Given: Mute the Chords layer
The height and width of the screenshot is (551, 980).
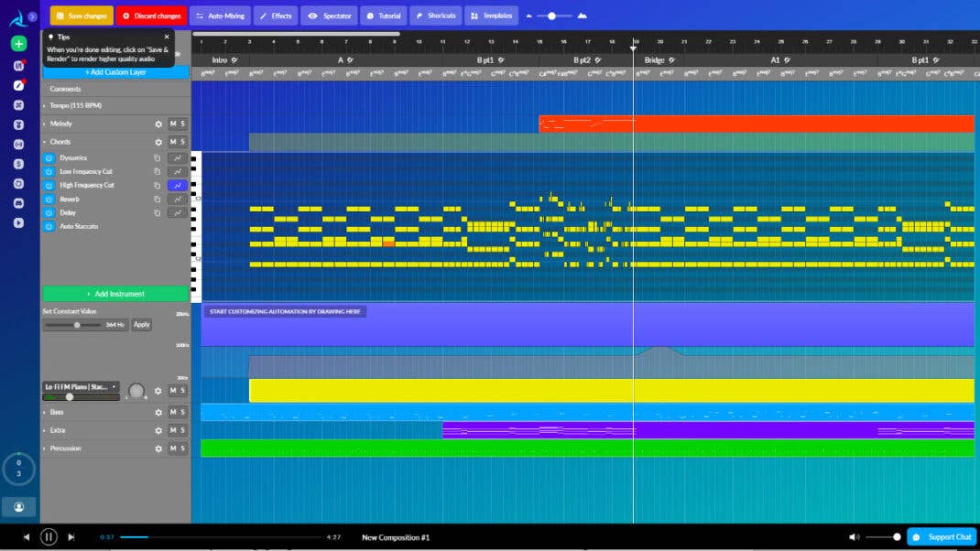Looking at the screenshot, I should [173, 142].
